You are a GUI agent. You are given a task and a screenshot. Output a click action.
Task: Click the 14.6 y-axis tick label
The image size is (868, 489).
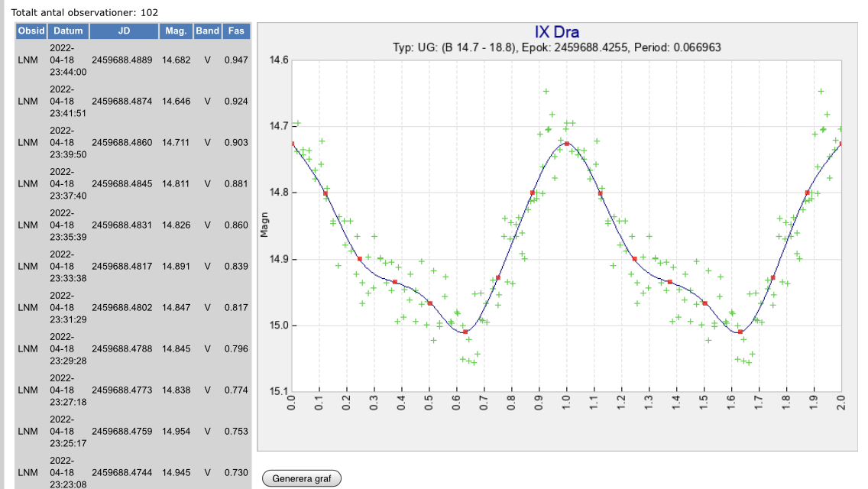[279, 60]
